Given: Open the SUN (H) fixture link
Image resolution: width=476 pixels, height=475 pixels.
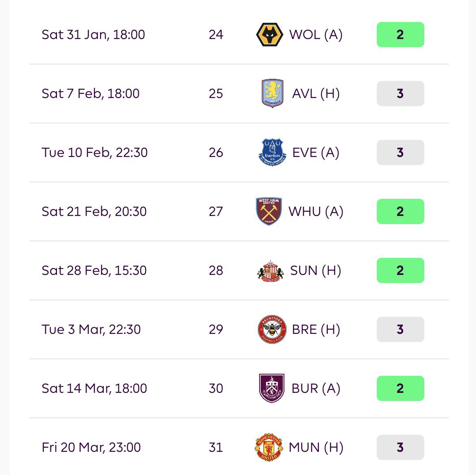Looking at the screenshot, I should (x=316, y=270).
